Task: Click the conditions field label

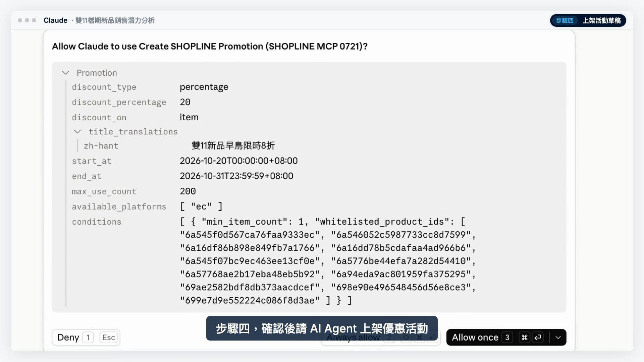Action: tap(97, 222)
